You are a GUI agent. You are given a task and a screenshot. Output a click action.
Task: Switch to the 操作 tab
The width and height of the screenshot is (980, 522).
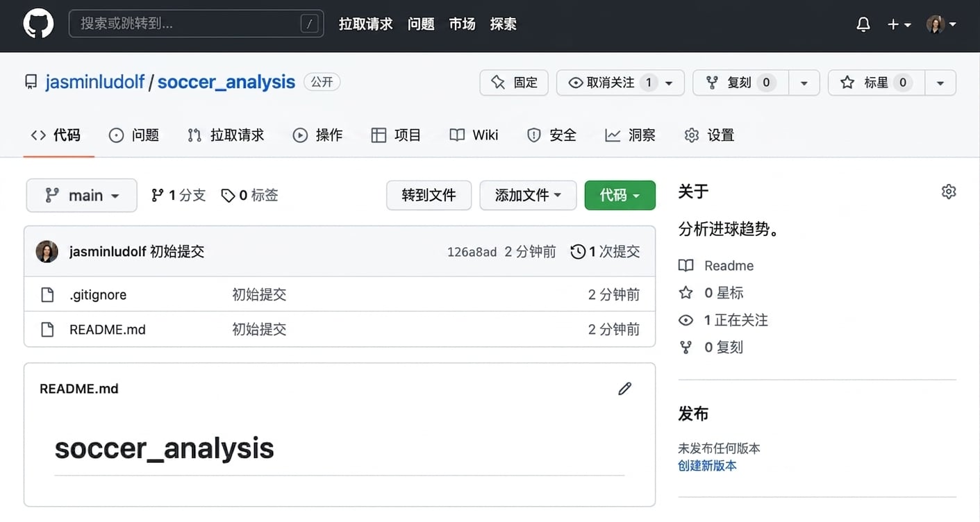pyautogui.click(x=317, y=135)
